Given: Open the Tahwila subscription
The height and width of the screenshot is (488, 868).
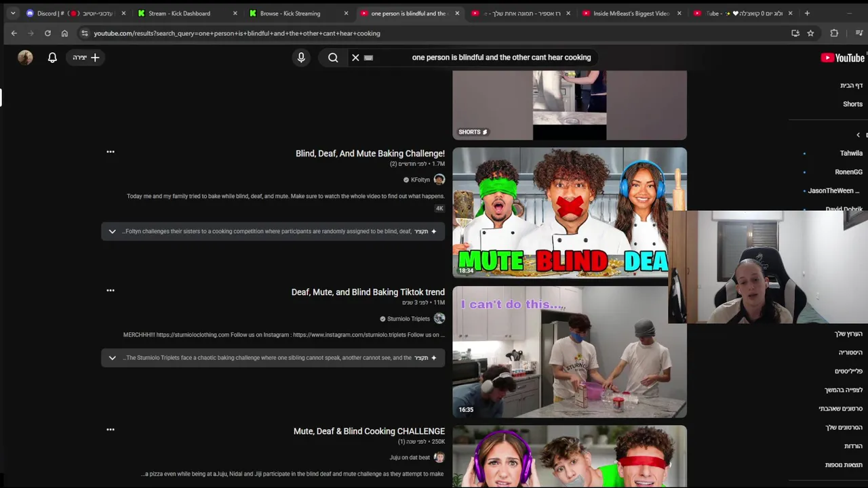Looking at the screenshot, I should pos(851,153).
